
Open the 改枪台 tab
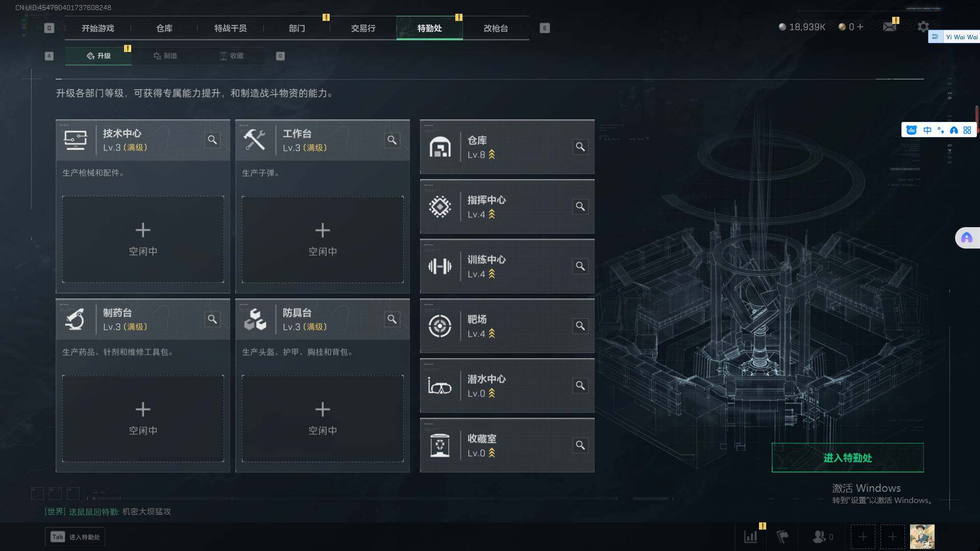tap(496, 28)
